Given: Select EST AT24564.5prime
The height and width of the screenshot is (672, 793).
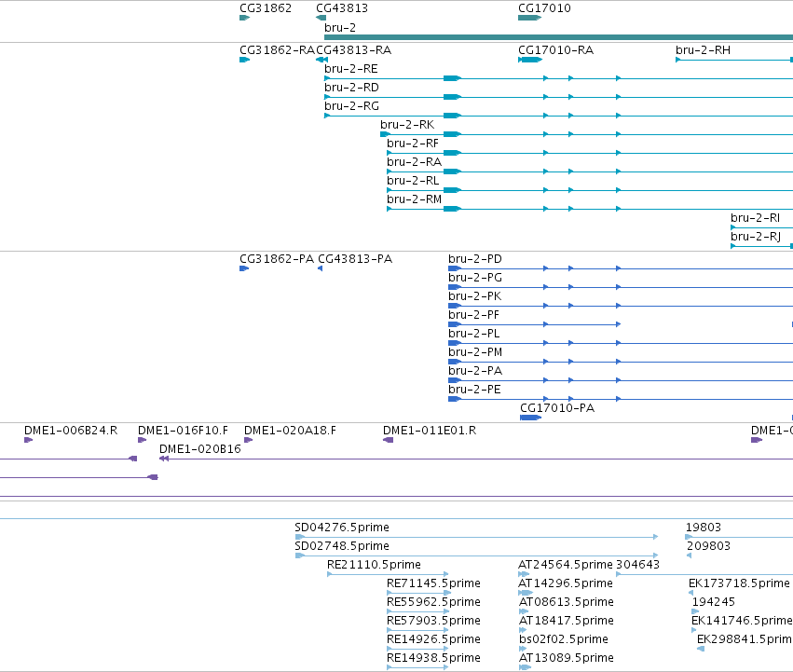Looking at the screenshot, I should (524, 574).
